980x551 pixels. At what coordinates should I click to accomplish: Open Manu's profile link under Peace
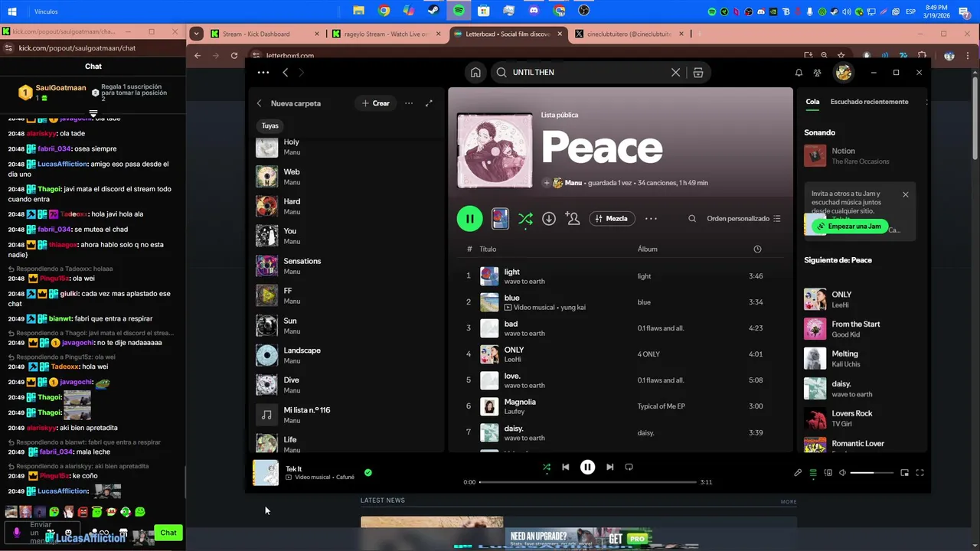pyautogui.click(x=573, y=183)
